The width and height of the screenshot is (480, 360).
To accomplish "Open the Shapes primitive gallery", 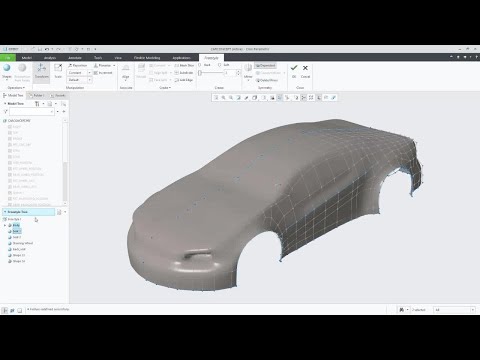I will point(7,72).
